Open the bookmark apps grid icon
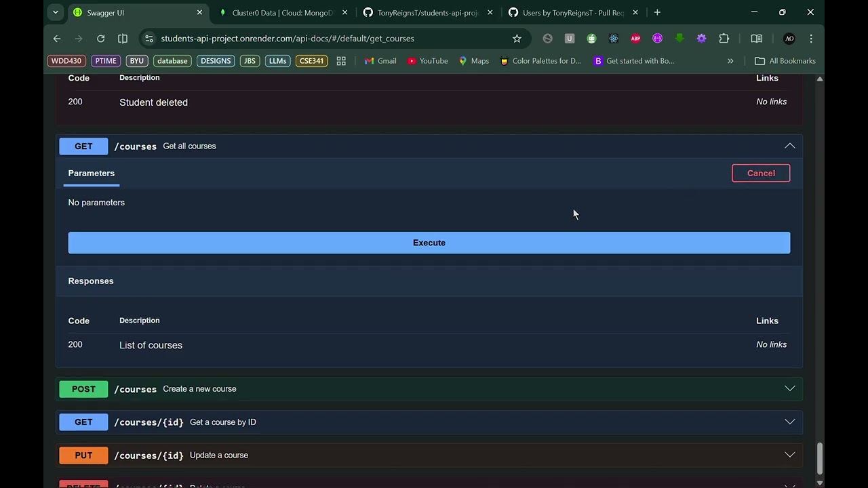This screenshot has width=868, height=488. [341, 61]
